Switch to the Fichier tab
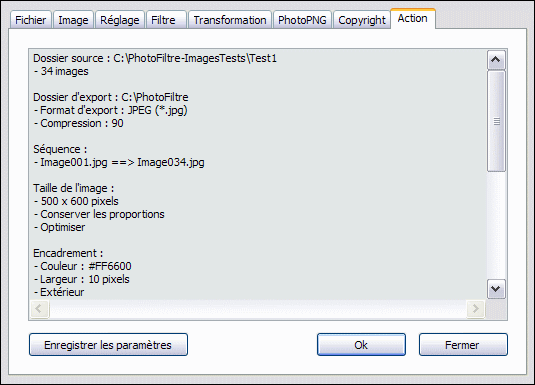The image size is (535, 385). 31,20
